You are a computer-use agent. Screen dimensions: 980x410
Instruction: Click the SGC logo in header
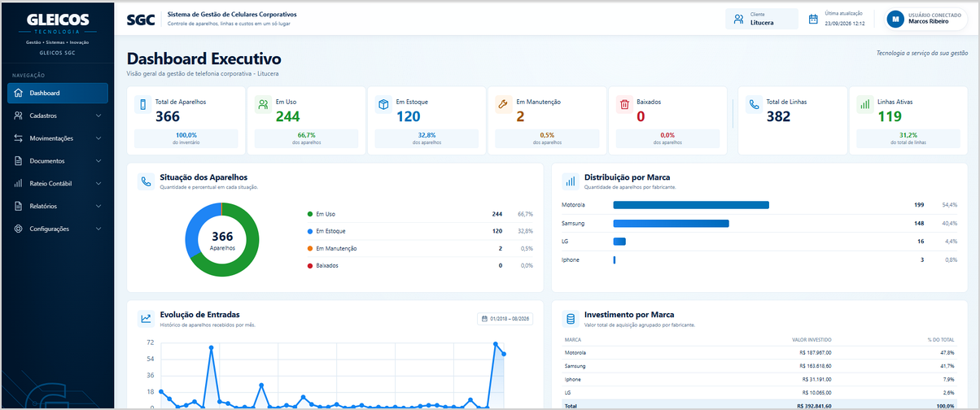[x=141, y=20]
